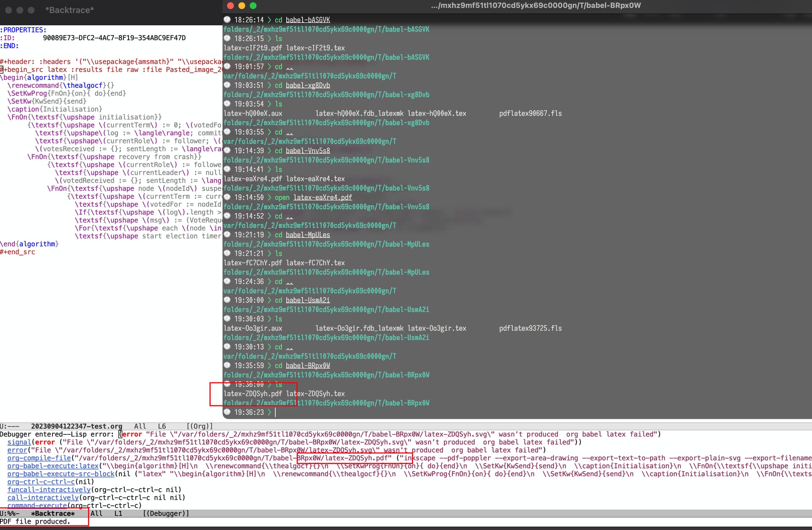Follow the funcall-interactively backtrace link
This screenshot has height=530, width=812.
pyautogui.click(x=49, y=489)
